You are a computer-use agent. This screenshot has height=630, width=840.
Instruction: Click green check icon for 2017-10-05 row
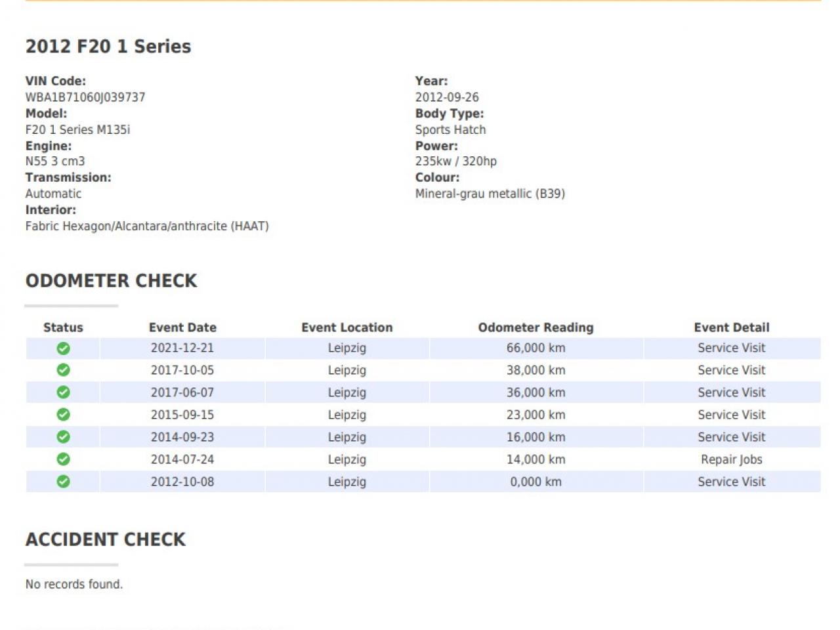click(63, 370)
